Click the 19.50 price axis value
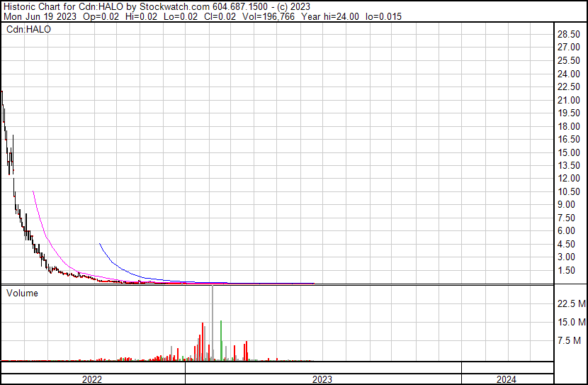588x385 pixels. coord(569,113)
